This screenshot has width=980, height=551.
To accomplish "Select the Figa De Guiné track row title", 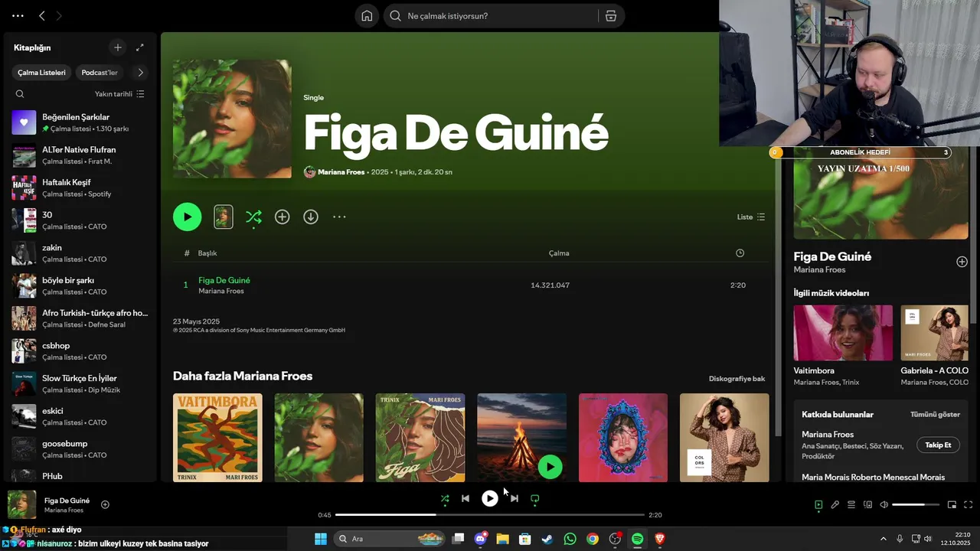I will [224, 280].
